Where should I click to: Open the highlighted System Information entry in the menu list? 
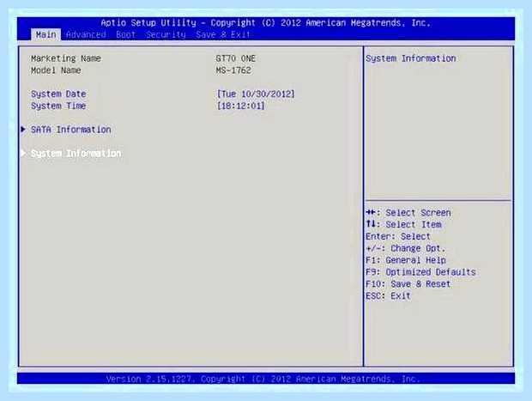(76, 154)
